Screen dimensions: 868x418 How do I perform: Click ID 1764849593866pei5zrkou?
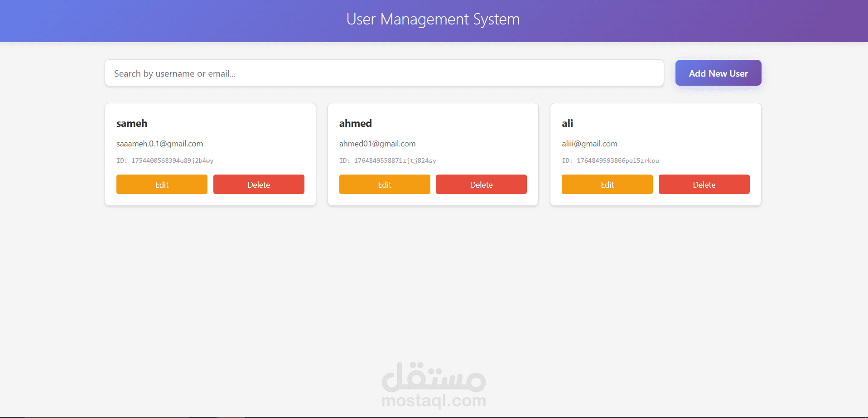click(610, 160)
